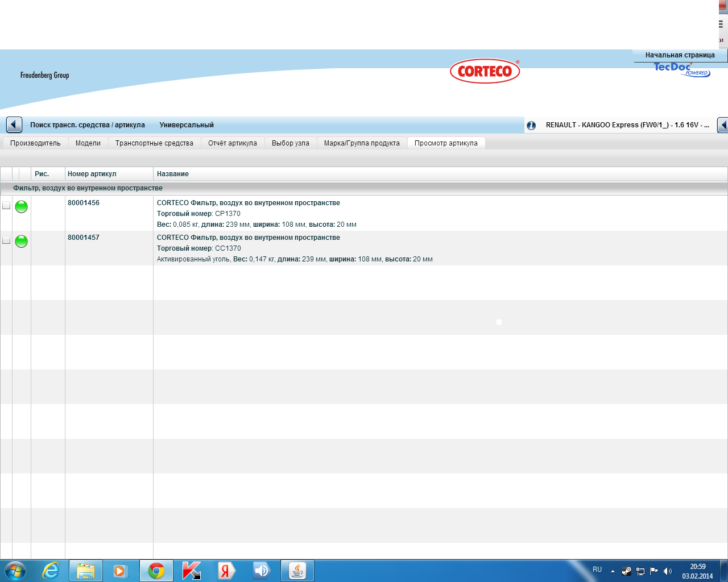This screenshot has width=728, height=582.
Task: Click the Freudenberg Group text
Action: [x=44, y=75]
